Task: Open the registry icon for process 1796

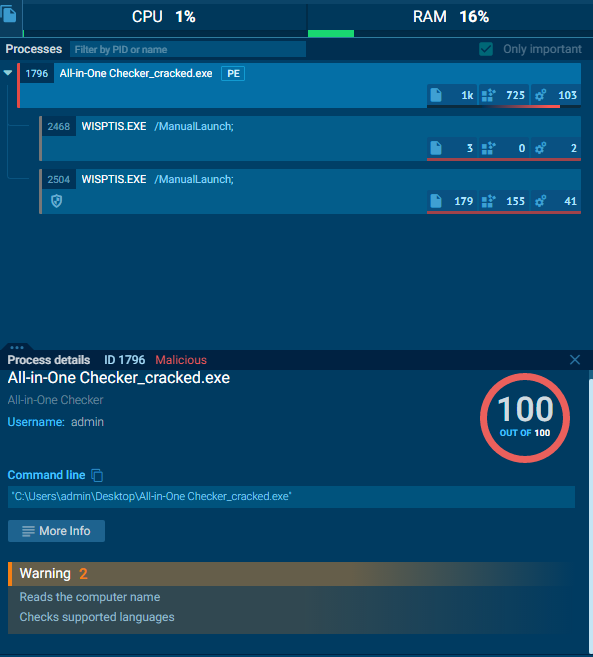Action: (x=488, y=95)
